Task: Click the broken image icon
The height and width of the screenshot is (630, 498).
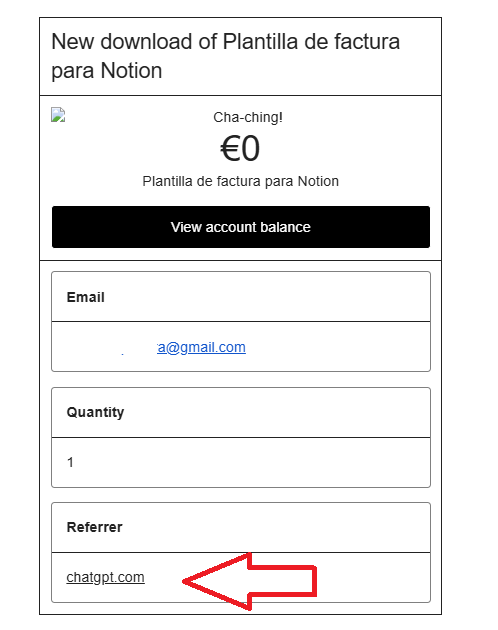Action: click(x=58, y=115)
